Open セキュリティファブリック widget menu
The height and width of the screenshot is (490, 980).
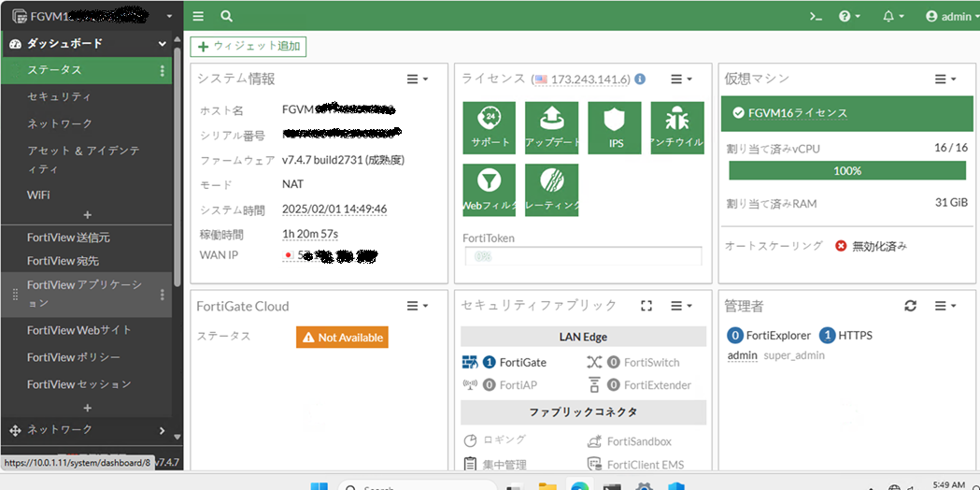[x=681, y=306]
